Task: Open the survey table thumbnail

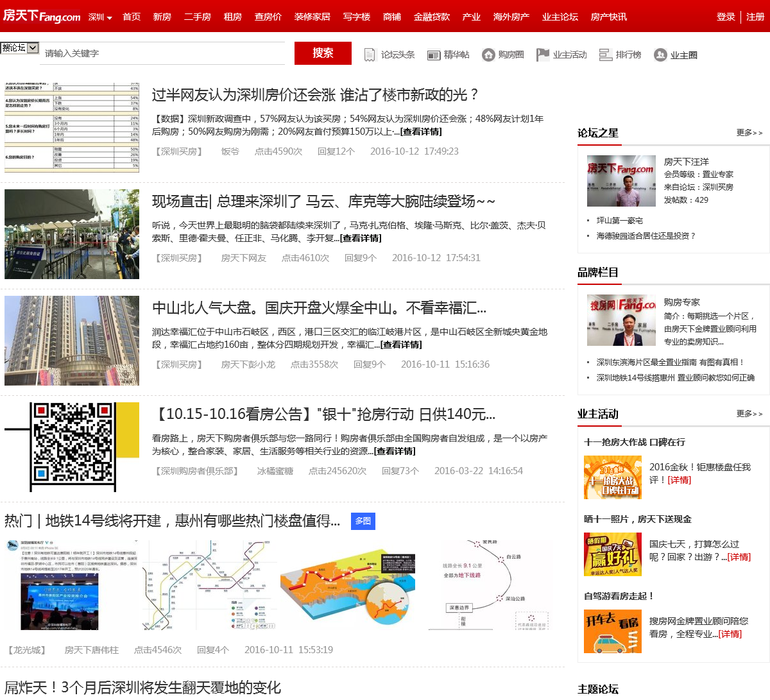Action: (72, 128)
